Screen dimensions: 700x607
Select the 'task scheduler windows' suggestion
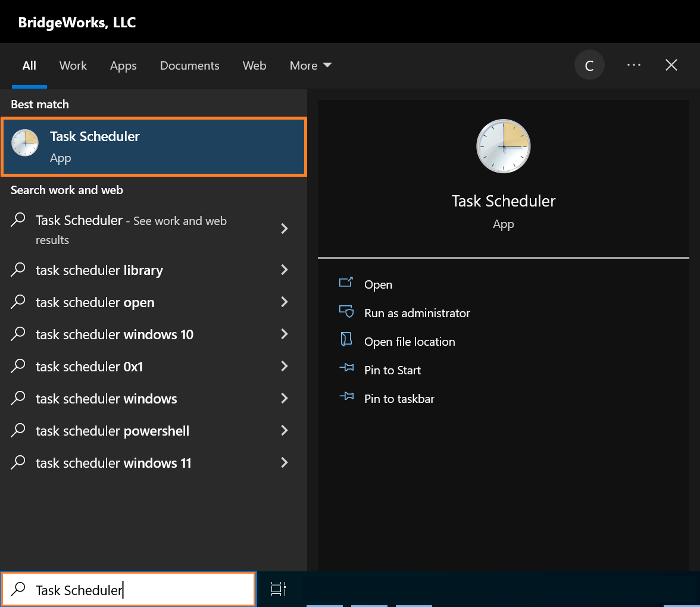[154, 399]
